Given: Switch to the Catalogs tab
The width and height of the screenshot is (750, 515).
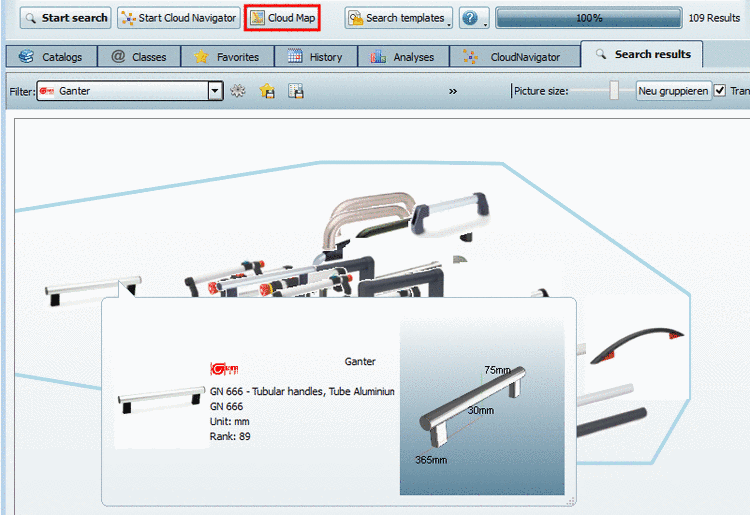Looking at the screenshot, I should click(x=52, y=57).
